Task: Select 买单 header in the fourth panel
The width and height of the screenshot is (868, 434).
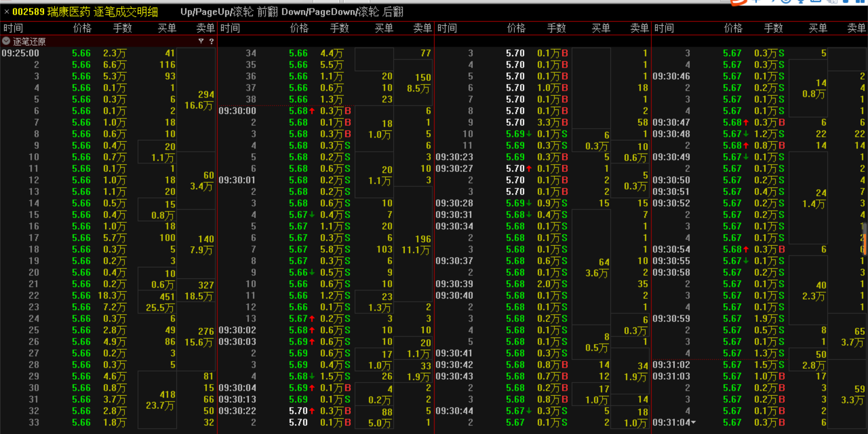Action: [x=818, y=28]
